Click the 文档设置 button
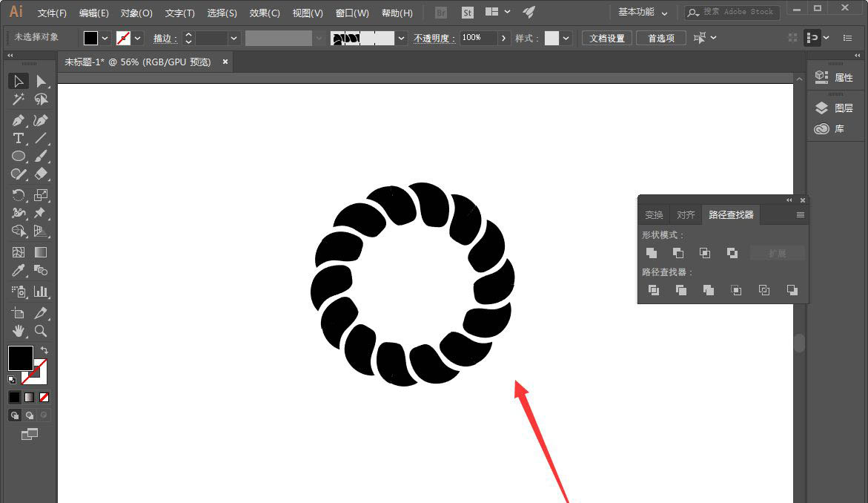This screenshot has width=868, height=503. 607,38
